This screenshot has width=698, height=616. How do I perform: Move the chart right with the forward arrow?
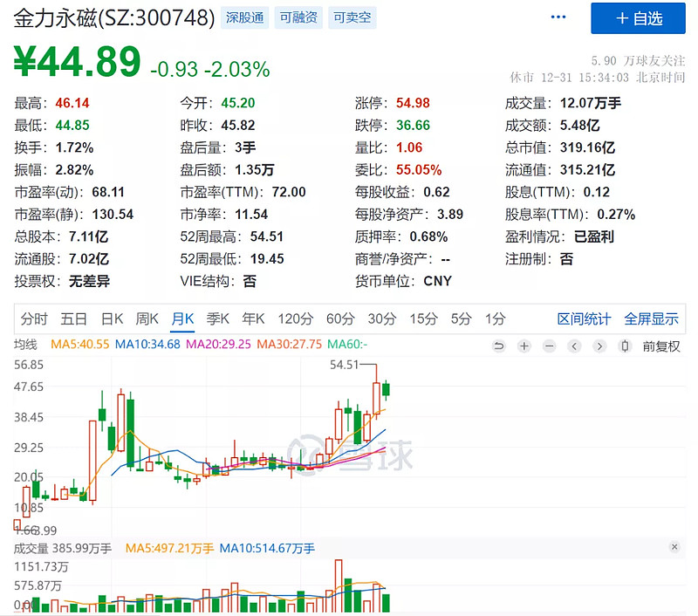click(599, 346)
